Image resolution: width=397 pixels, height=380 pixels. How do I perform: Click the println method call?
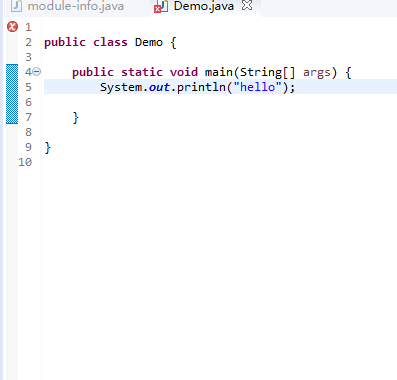point(201,87)
